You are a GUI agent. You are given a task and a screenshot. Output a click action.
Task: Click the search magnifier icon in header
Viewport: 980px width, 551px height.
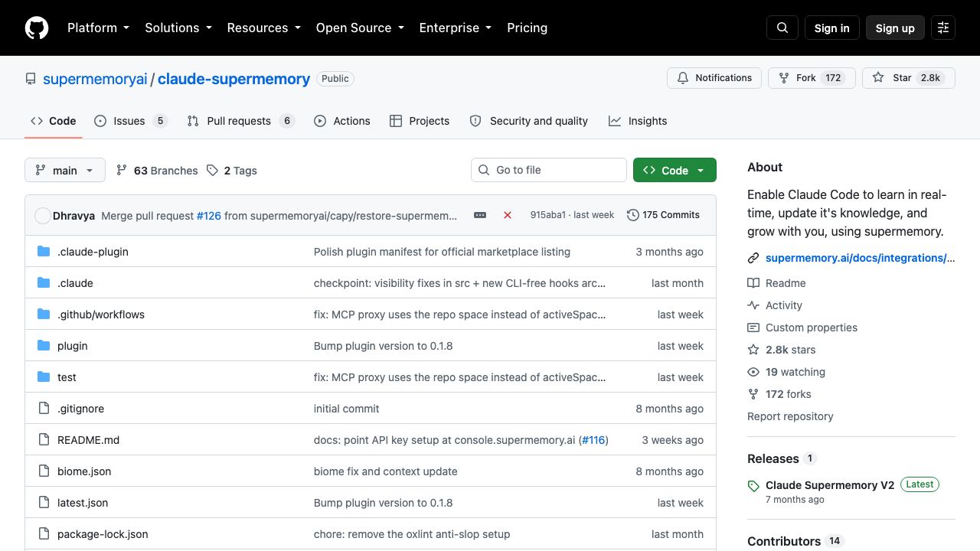[782, 28]
